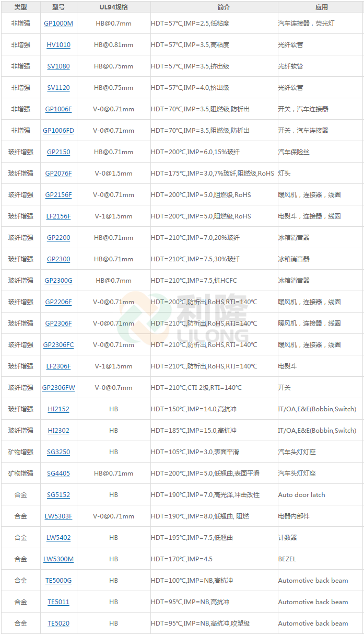Select the GP1006FD model link
Screen dimensions: 364x635
58,131
